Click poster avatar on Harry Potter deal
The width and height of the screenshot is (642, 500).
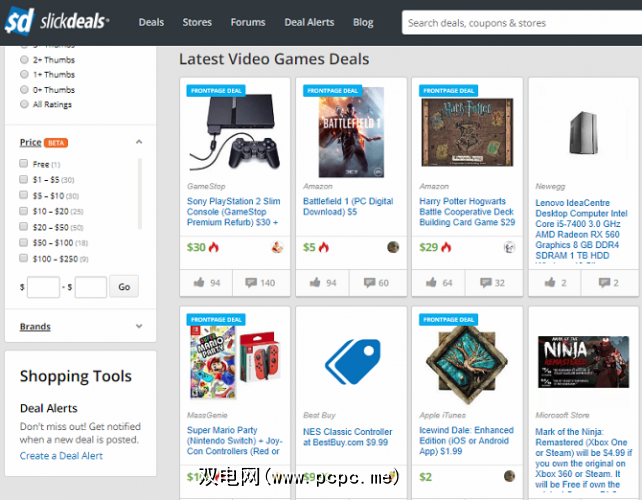509,247
